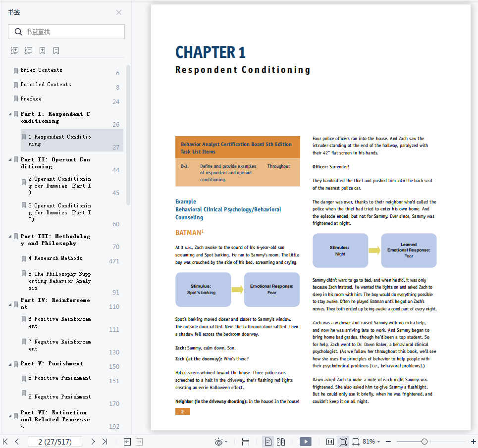This screenshot has height=448, width=478.
Task: Click the zoom slider handle
Action: coord(425,442)
